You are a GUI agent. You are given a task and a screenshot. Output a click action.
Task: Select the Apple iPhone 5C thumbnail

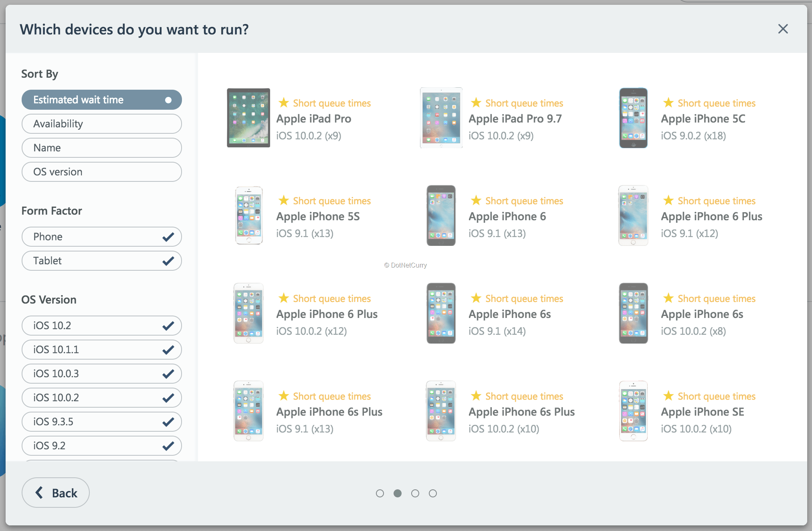point(633,118)
